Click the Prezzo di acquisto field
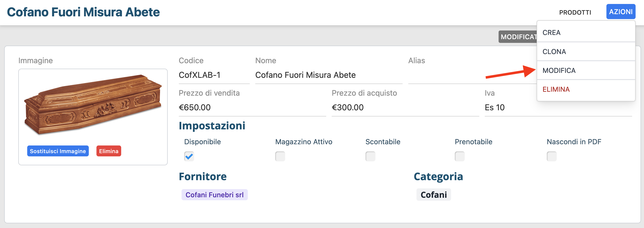644x228 pixels. click(405, 108)
